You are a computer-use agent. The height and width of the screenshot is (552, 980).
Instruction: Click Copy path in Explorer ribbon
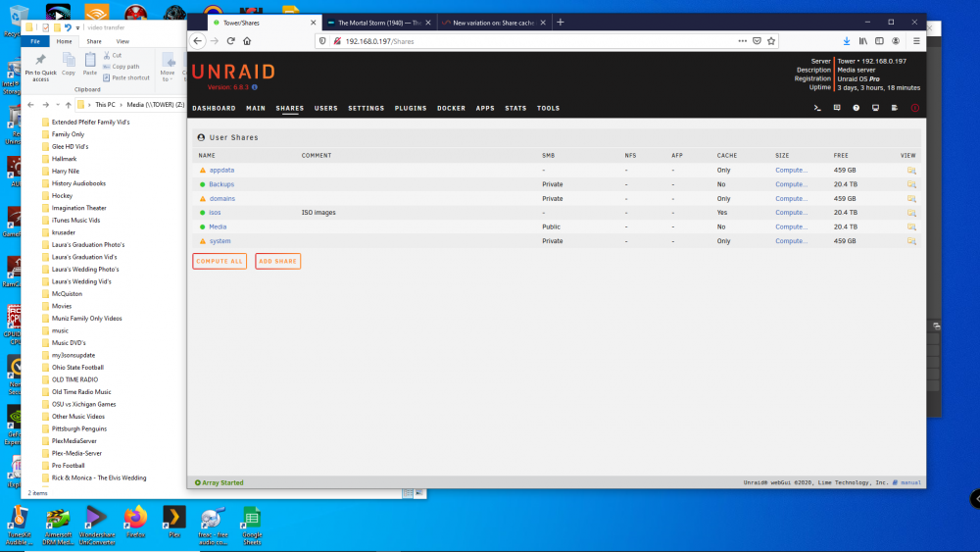(x=122, y=67)
